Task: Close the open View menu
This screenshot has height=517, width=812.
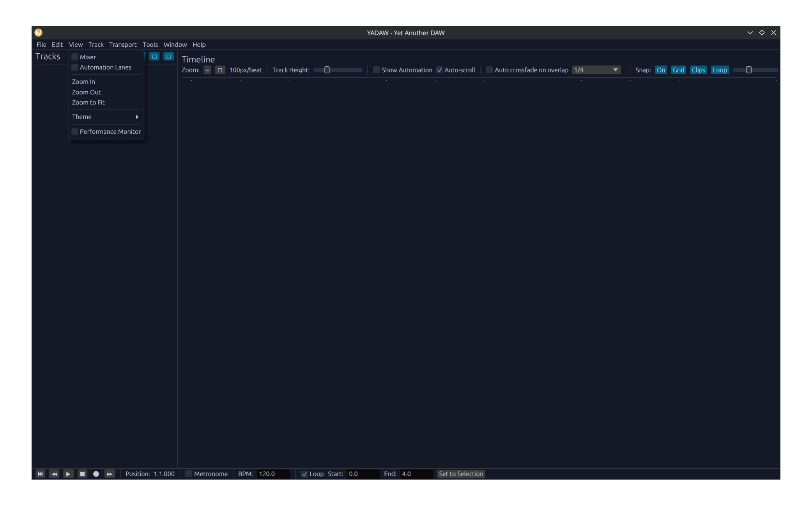Action: pyautogui.click(x=76, y=44)
